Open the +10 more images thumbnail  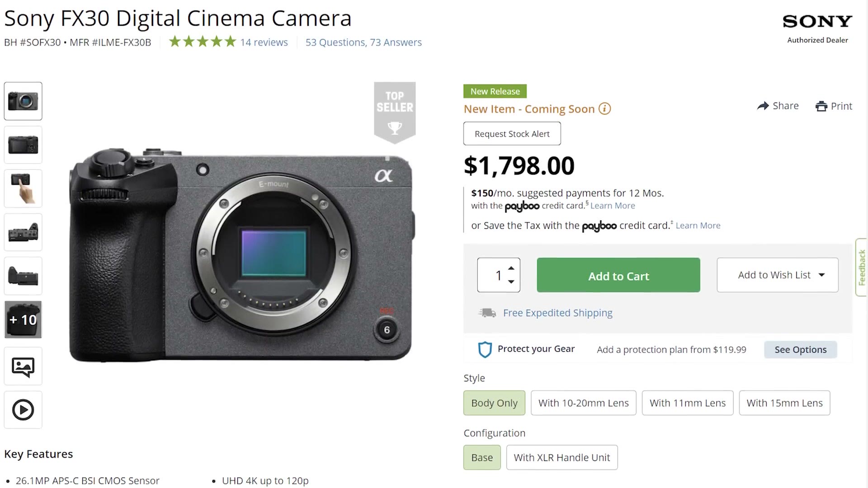coord(23,319)
